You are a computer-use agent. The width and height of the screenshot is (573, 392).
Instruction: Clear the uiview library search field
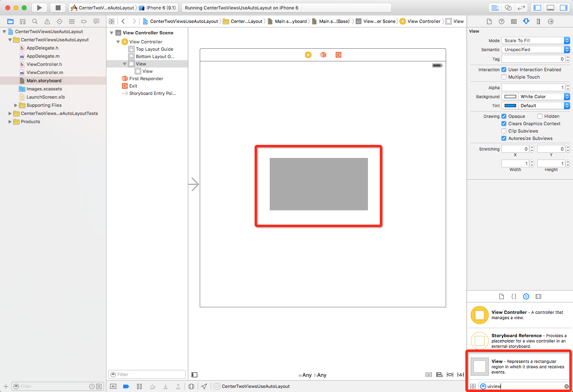[566, 386]
